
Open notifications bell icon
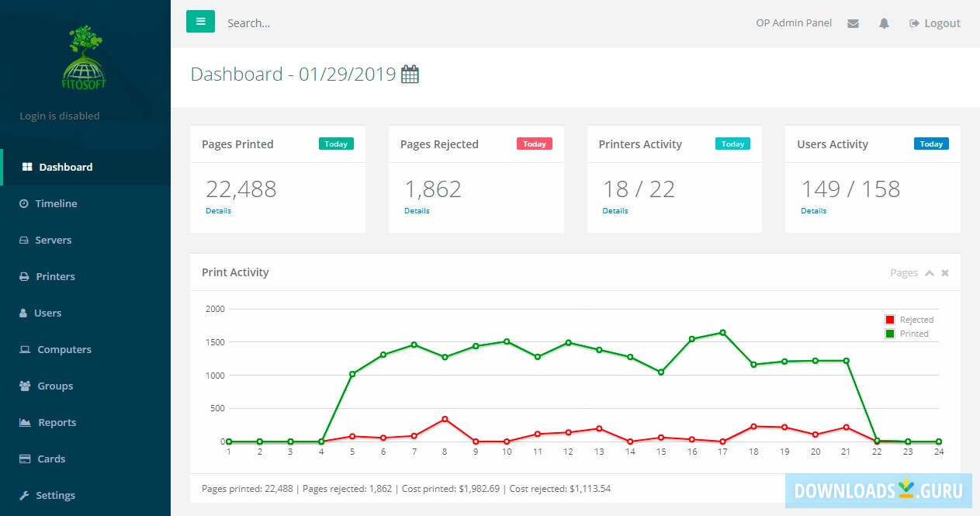click(884, 23)
